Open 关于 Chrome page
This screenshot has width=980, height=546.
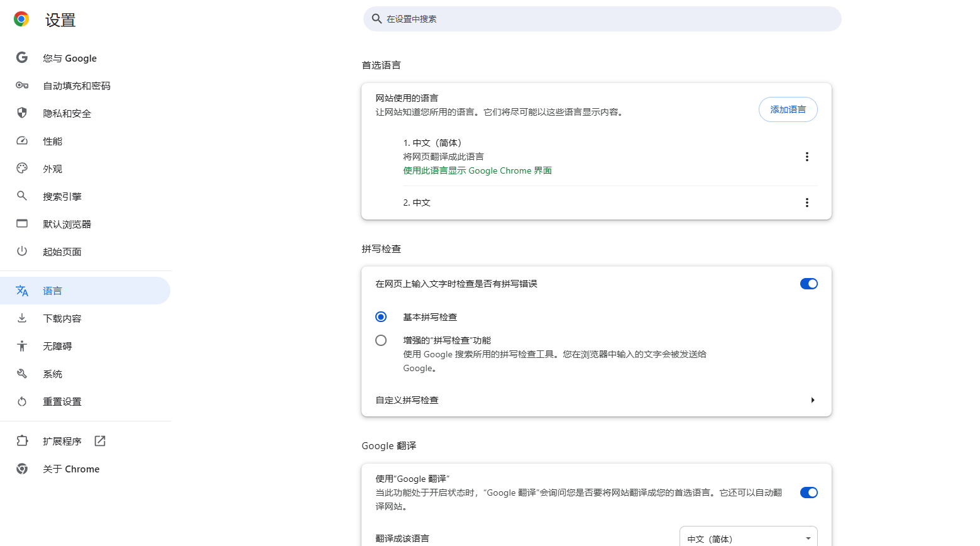[85, 469]
